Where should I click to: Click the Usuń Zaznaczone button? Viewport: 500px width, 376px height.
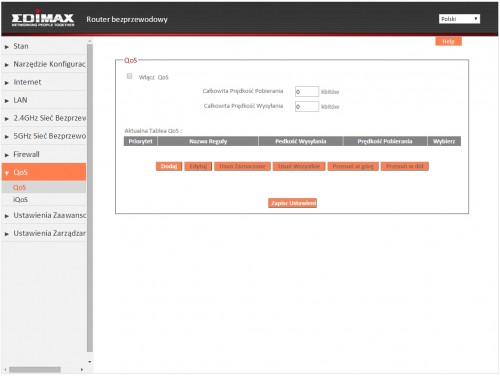[x=242, y=166]
